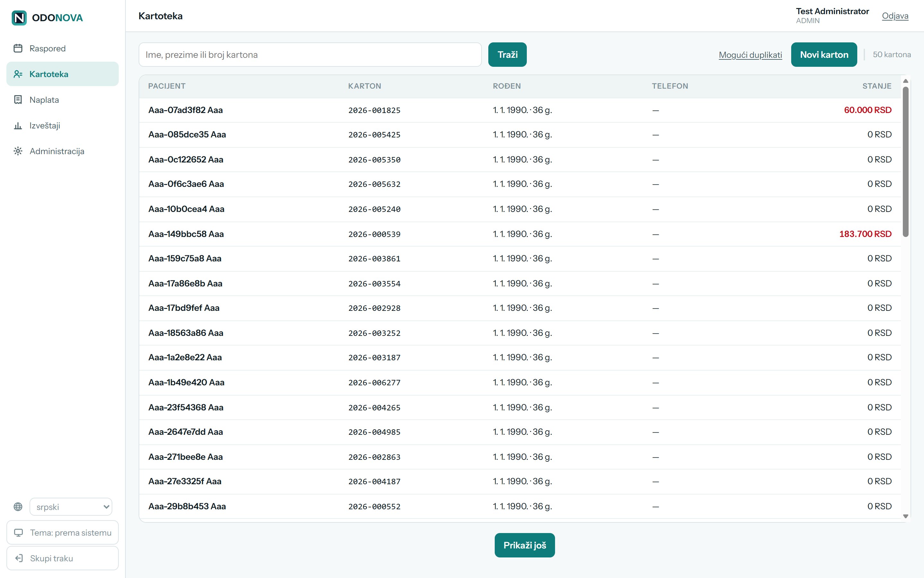
Task: Click the STANJE column header
Action: [877, 86]
